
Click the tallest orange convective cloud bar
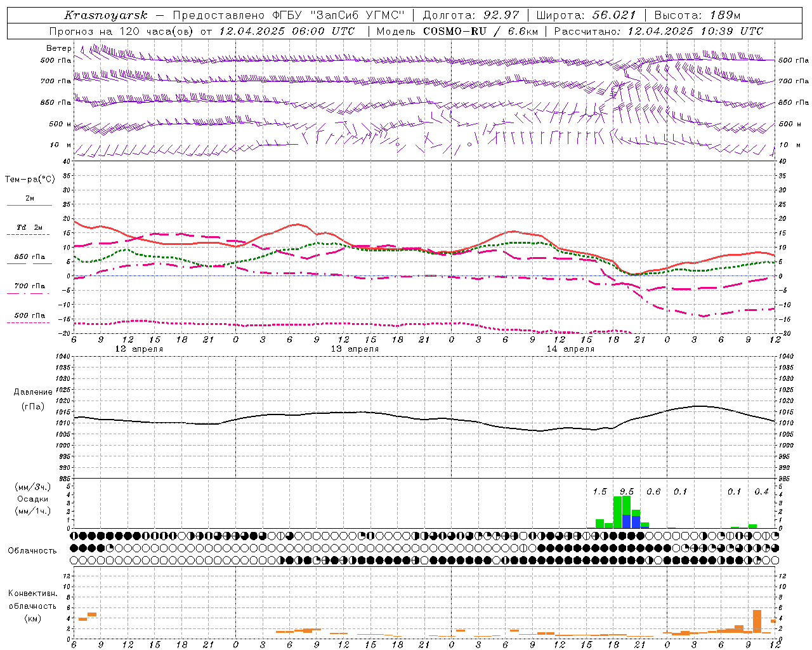pos(757,621)
